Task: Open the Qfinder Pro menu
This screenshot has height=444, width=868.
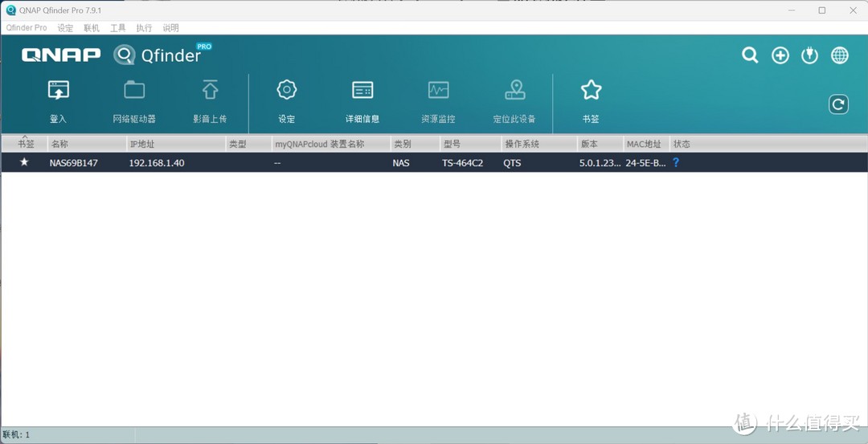Action: [x=26, y=27]
